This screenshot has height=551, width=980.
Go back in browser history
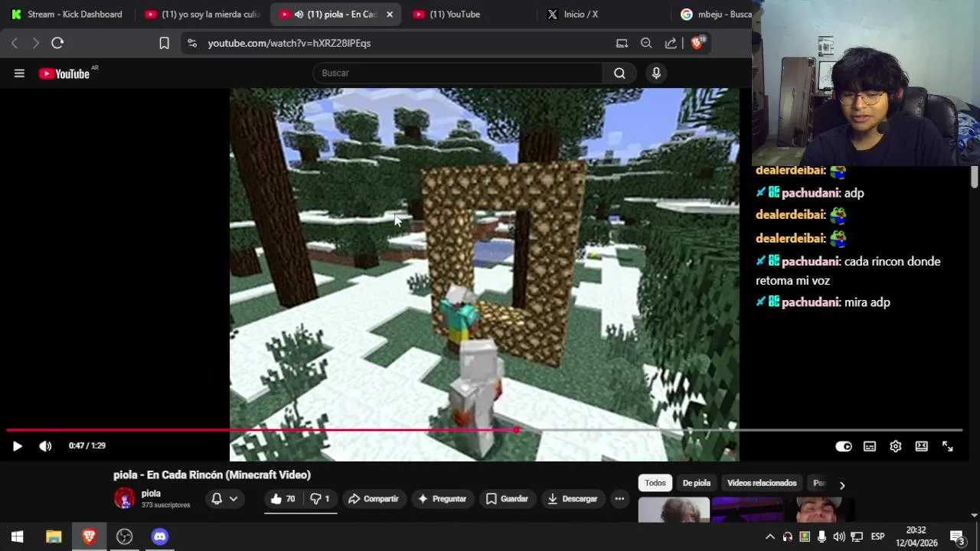click(x=15, y=43)
